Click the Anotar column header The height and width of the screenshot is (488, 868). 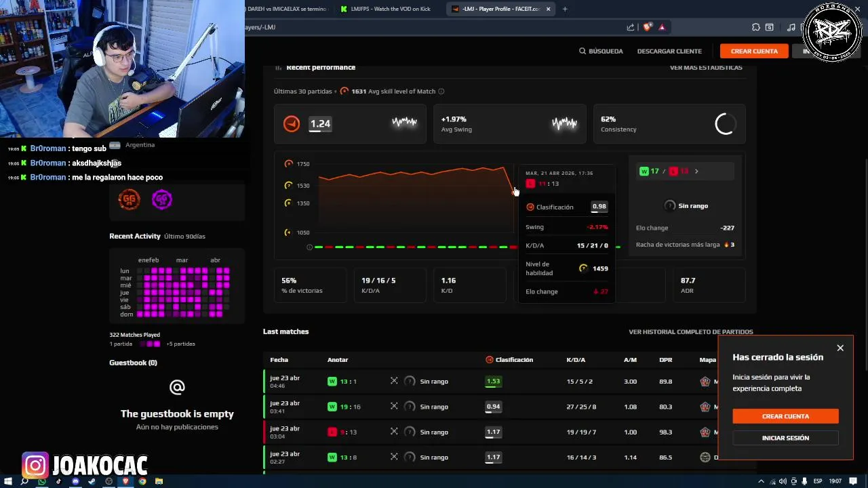click(x=338, y=360)
